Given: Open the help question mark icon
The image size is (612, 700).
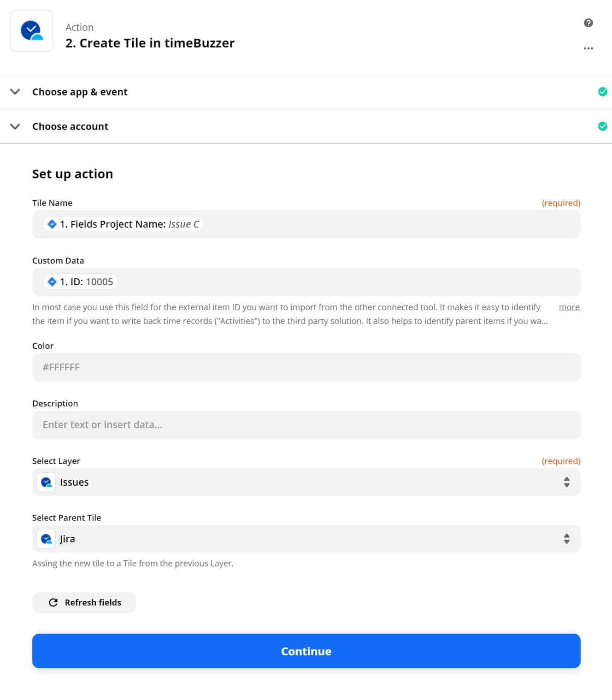Looking at the screenshot, I should (588, 23).
